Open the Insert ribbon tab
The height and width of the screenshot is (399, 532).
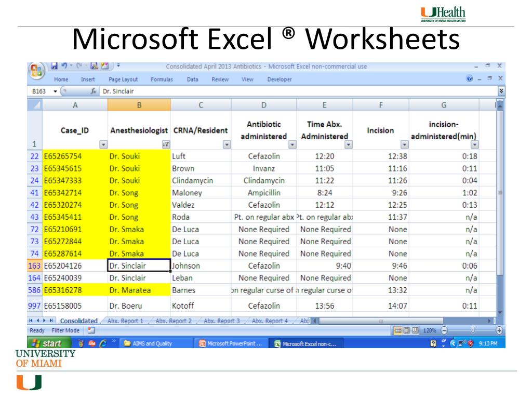coord(88,79)
